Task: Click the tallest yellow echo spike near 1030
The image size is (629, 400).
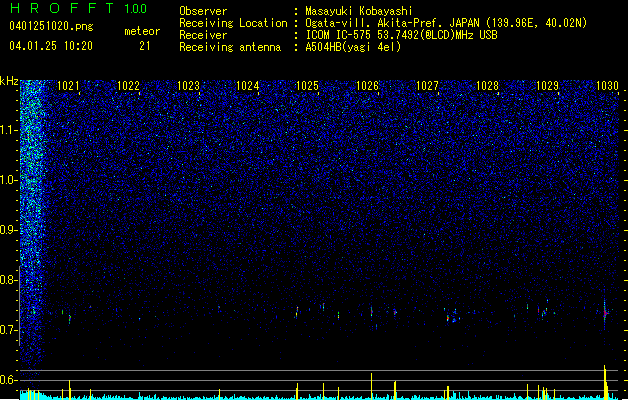Action: pyautogui.click(x=605, y=382)
